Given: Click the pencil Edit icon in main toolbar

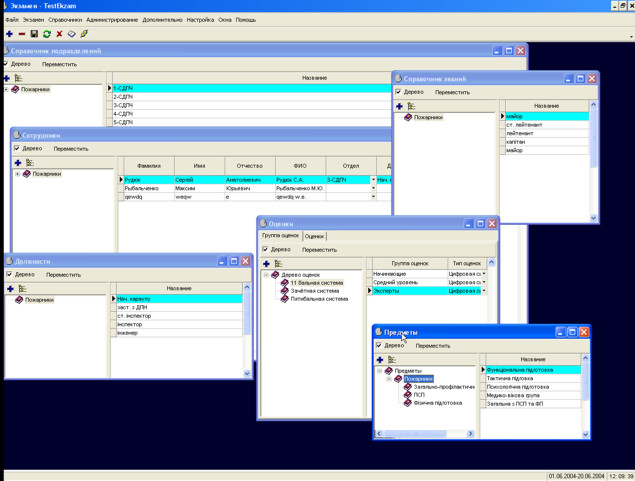Looking at the screenshot, I should [x=84, y=34].
